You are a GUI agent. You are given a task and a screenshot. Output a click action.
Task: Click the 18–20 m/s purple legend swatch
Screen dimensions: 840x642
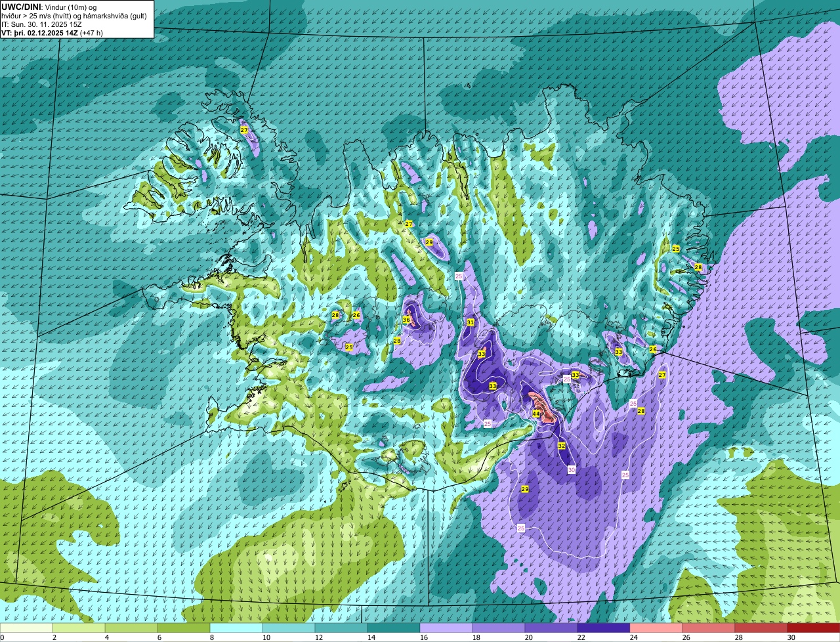(499, 628)
